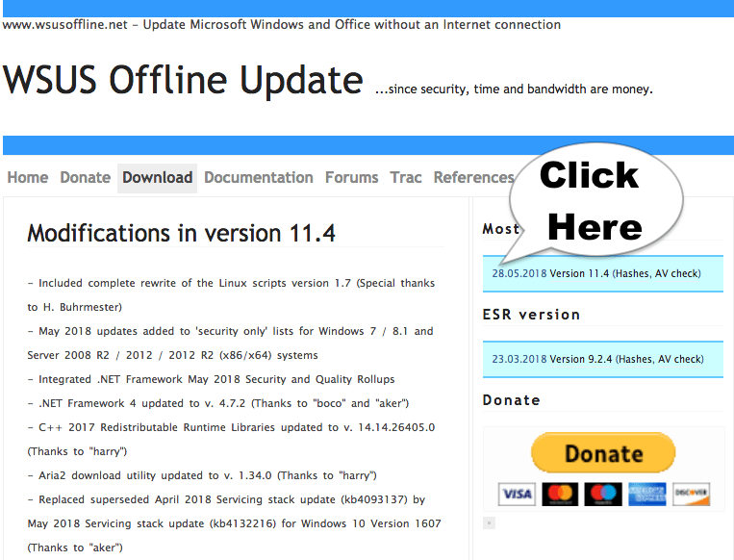The width and height of the screenshot is (734, 560).
Task: Open the Forums navigation link
Action: 351,178
